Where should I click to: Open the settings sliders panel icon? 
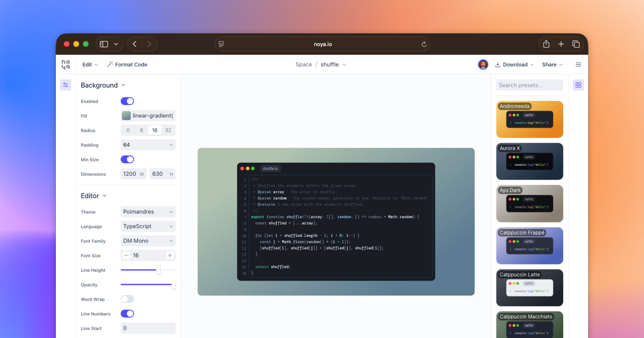coord(65,85)
